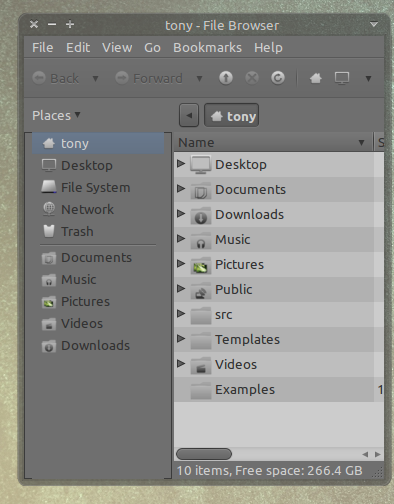Click the scrollbar right arrow
This screenshot has height=504, width=394.
(x=378, y=454)
